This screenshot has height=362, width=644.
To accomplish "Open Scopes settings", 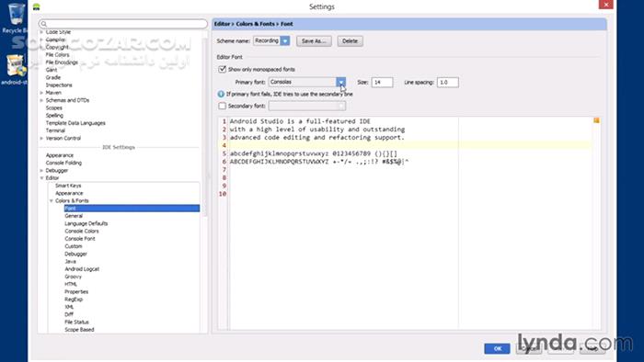I will coord(53,107).
